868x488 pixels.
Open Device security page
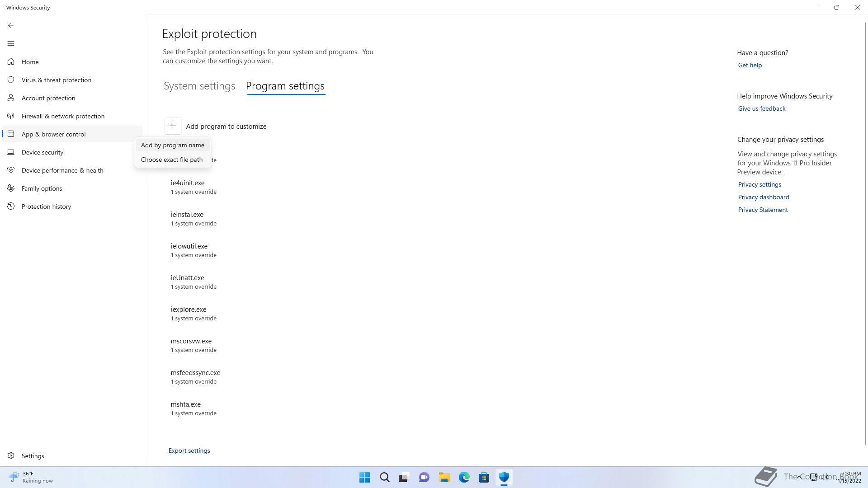72,152
